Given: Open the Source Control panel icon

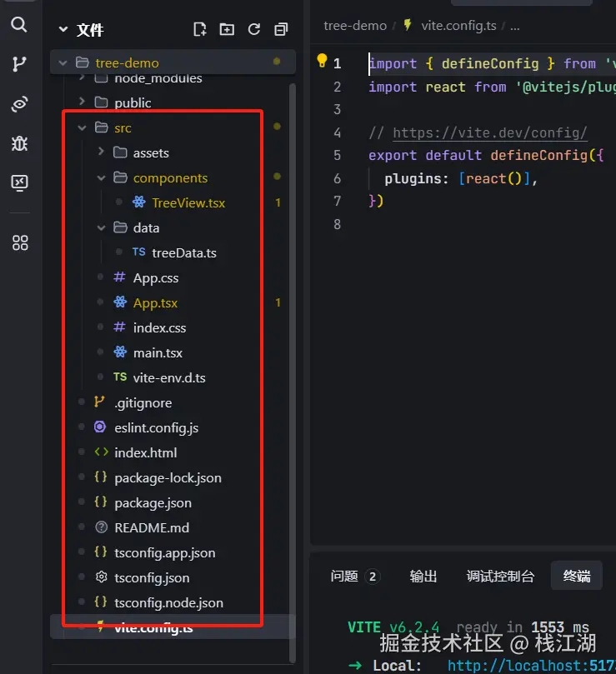Looking at the screenshot, I should (19, 64).
